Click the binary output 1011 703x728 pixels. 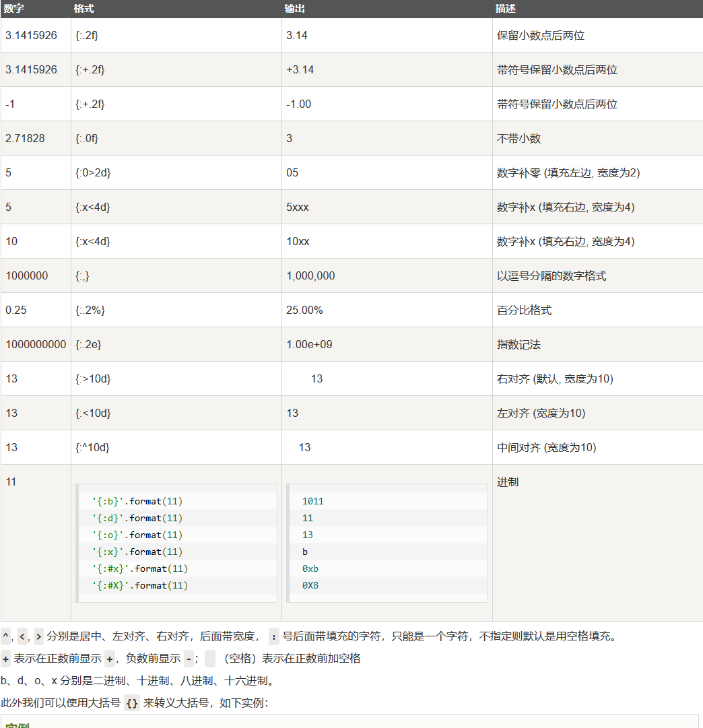click(313, 502)
